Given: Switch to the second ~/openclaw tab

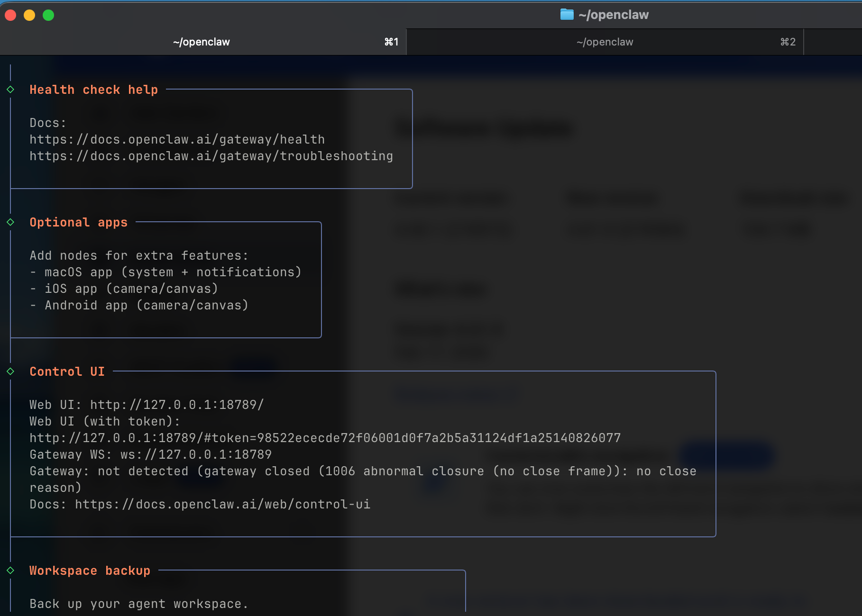Looking at the screenshot, I should click(605, 42).
